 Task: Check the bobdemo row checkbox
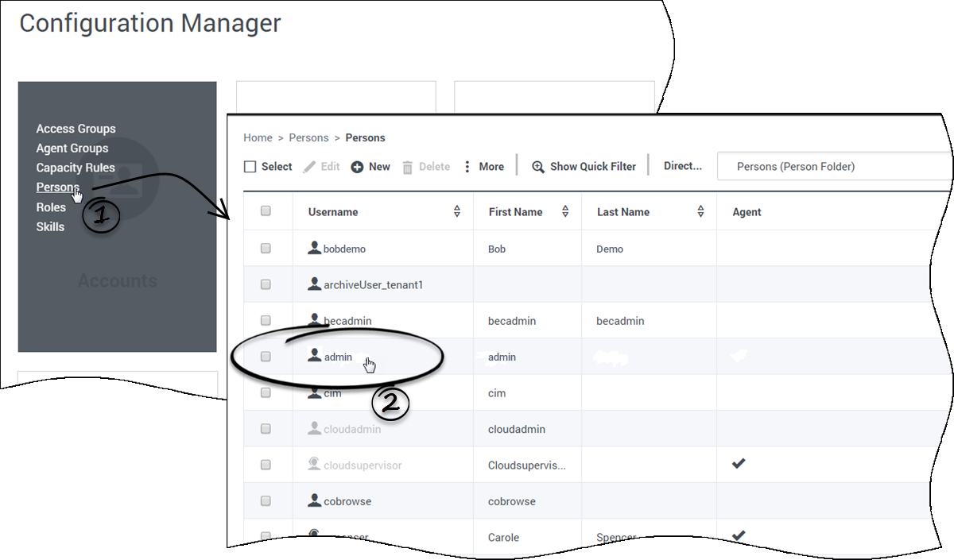[x=266, y=249]
